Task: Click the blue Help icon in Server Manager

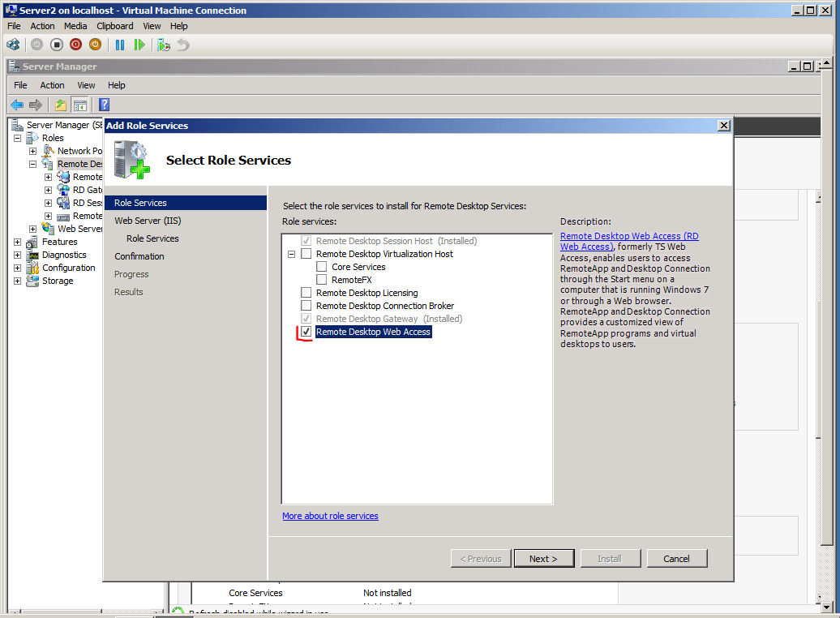Action: point(105,105)
